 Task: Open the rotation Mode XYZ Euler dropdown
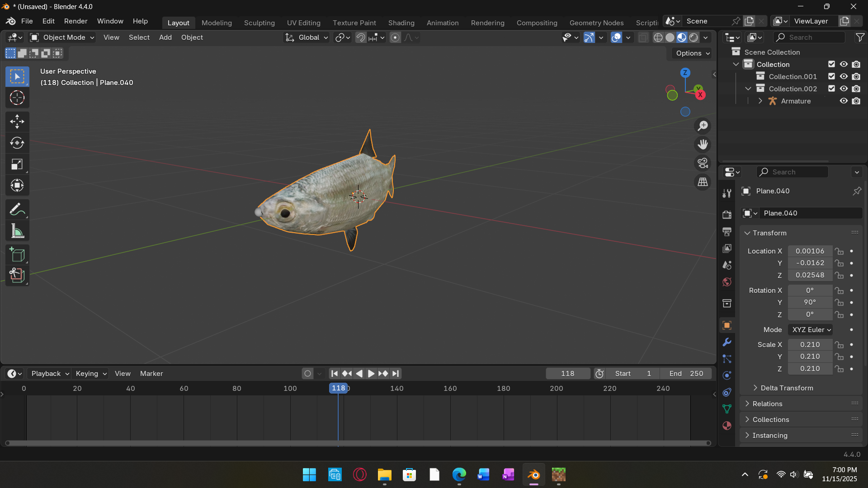tap(811, 330)
